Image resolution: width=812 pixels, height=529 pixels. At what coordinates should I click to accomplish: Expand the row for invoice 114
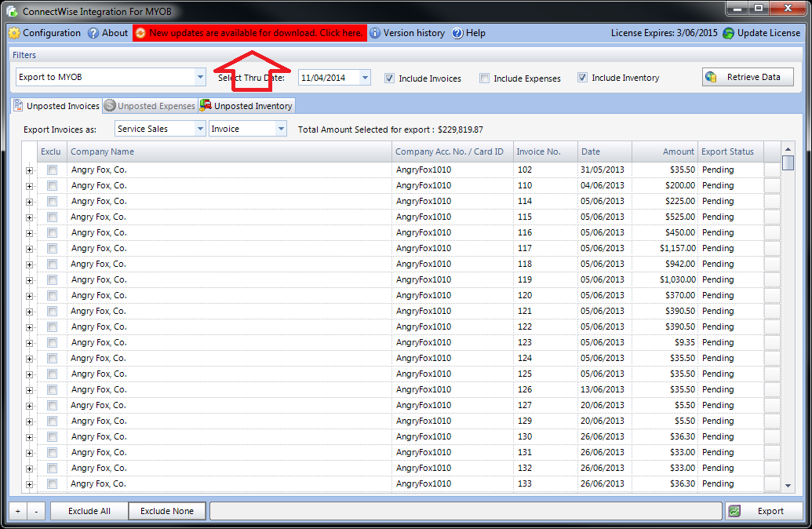30,202
